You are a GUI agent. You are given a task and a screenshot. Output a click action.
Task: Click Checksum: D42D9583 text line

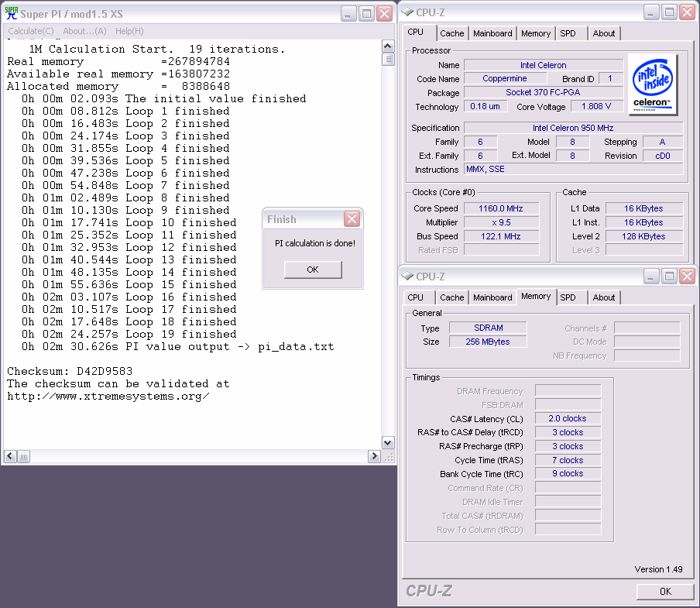pos(70,372)
